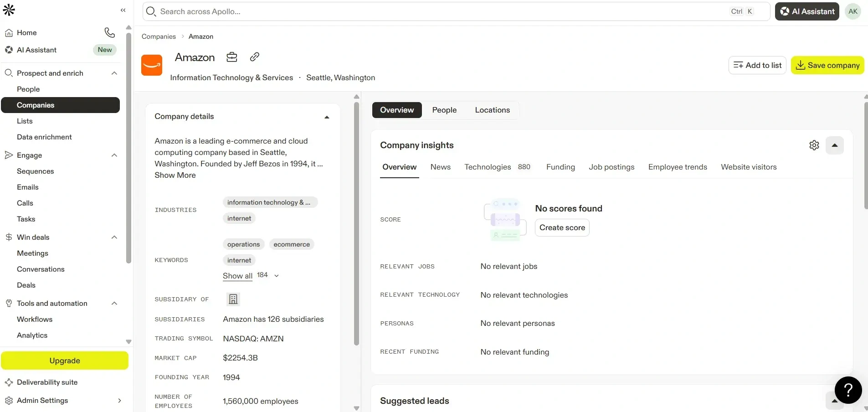868x412 pixels.
Task: Collapse the Win deals section
Action: (114, 237)
